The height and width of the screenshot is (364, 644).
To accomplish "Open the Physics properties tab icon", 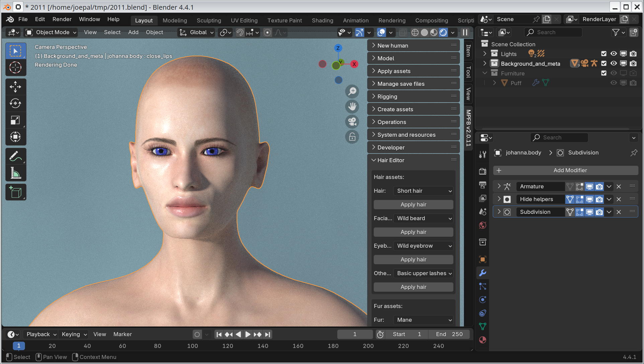I will coord(482,300).
